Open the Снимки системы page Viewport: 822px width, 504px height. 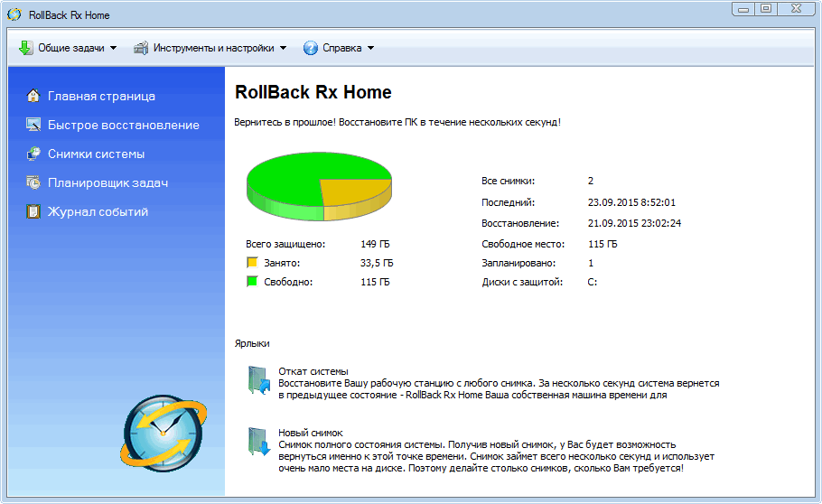pos(96,154)
